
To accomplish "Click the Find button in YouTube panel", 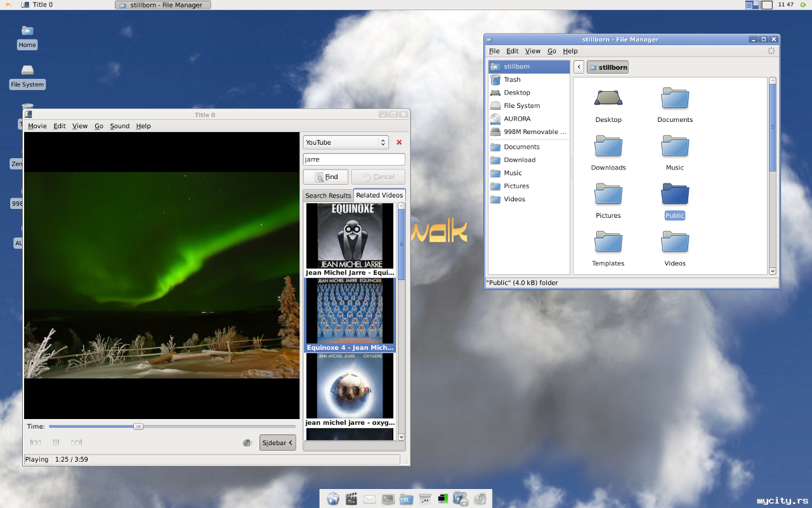I will pyautogui.click(x=326, y=177).
